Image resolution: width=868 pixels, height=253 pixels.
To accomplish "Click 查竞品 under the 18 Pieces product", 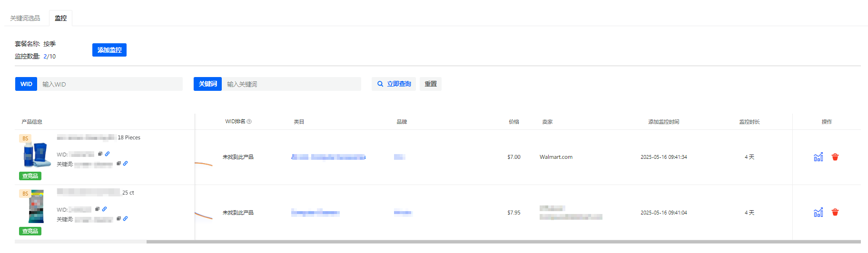I will 30,176.
